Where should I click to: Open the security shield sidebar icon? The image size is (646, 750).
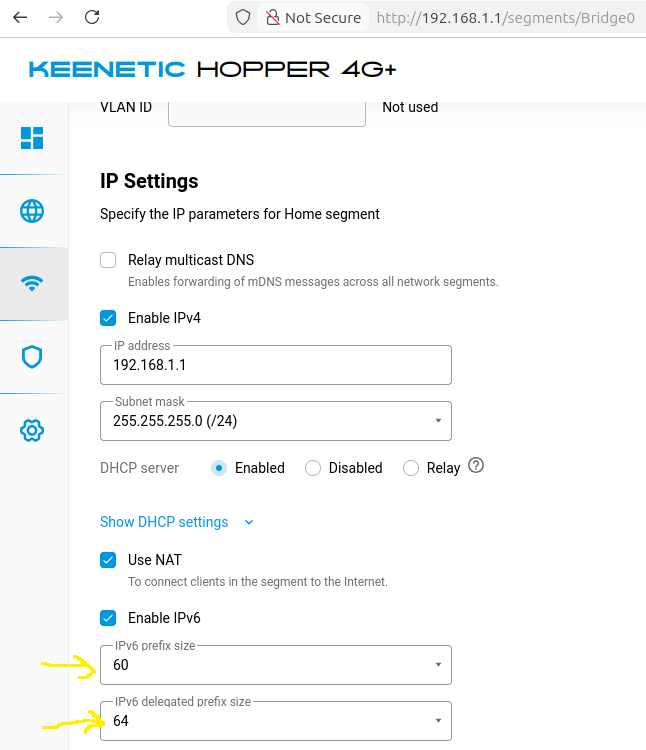point(32,357)
